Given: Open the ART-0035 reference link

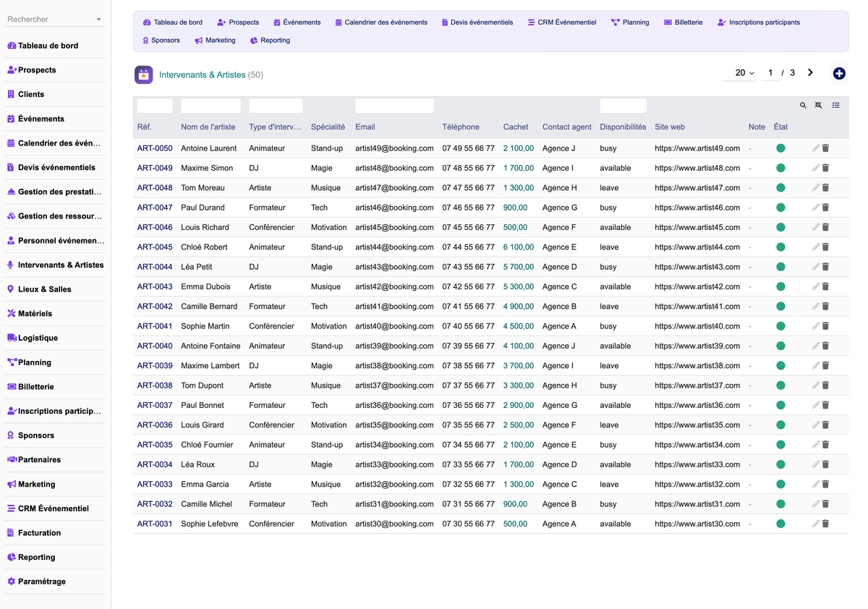Looking at the screenshot, I should point(155,445).
